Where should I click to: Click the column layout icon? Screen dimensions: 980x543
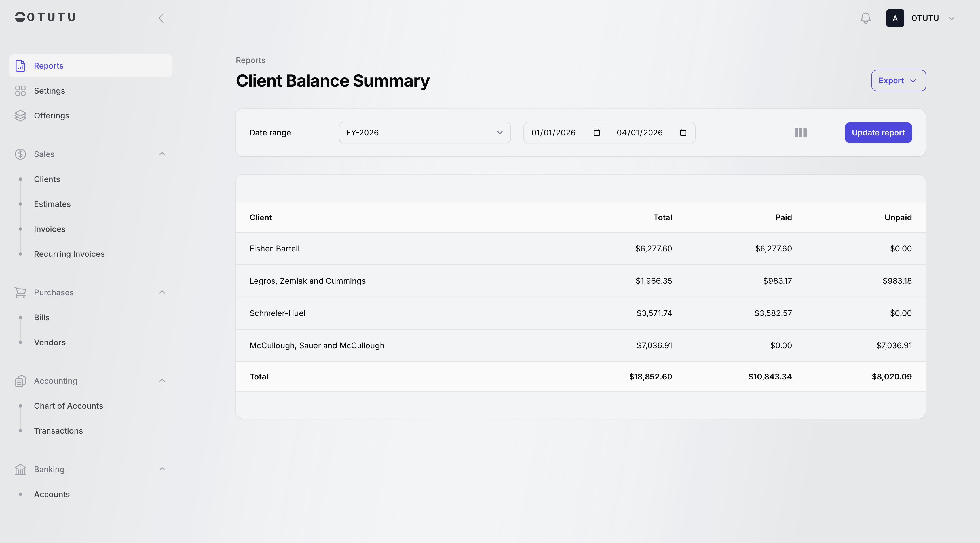[801, 133]
